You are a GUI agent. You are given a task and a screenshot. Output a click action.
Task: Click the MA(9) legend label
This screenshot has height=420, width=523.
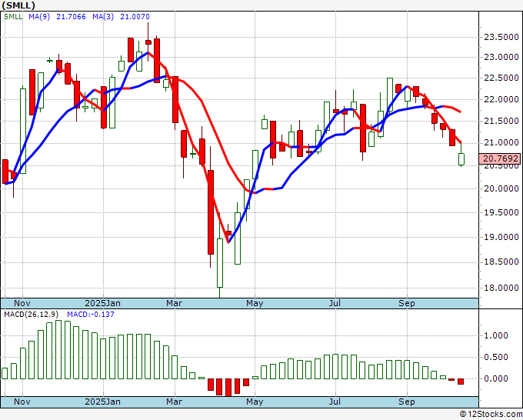[x=39, y=17]
